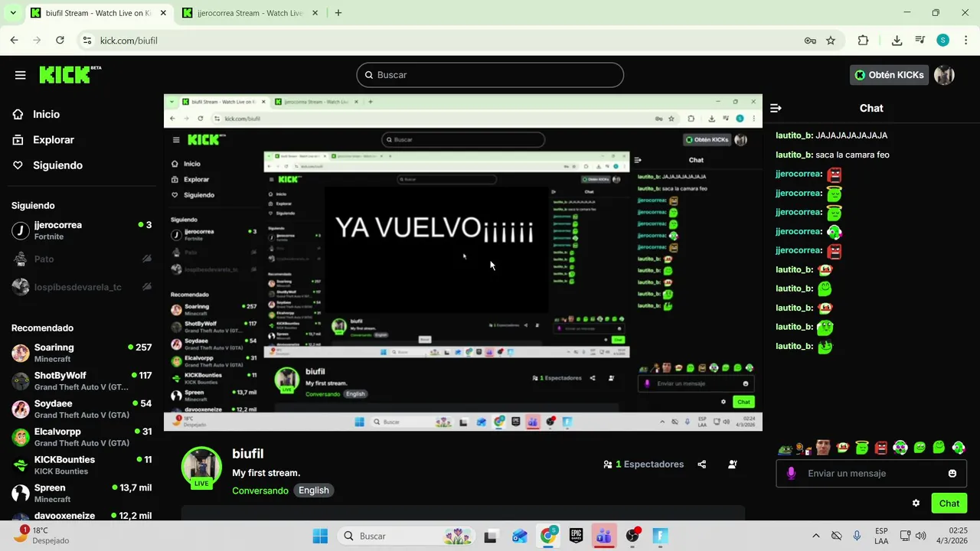
Task: Click the Conversando category link
Action: 260,491
